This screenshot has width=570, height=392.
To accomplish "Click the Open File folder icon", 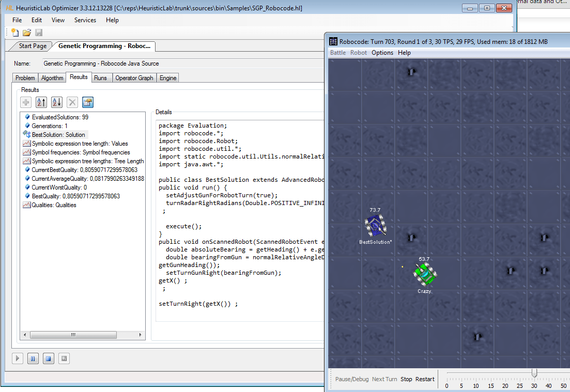I will 27,33.
